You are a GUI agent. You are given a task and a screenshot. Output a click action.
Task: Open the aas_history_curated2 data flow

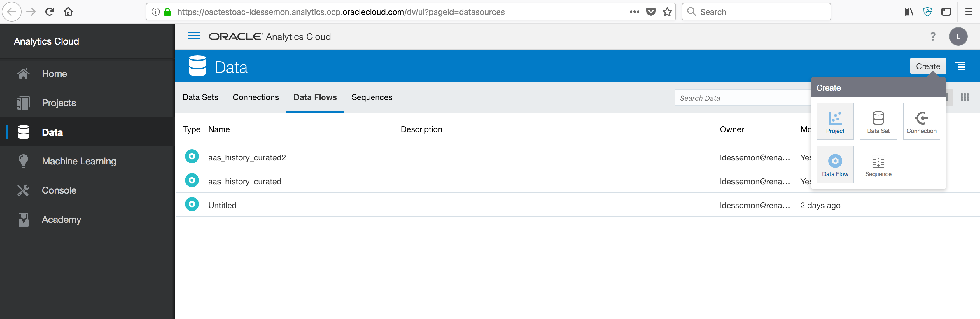point(247,157)
